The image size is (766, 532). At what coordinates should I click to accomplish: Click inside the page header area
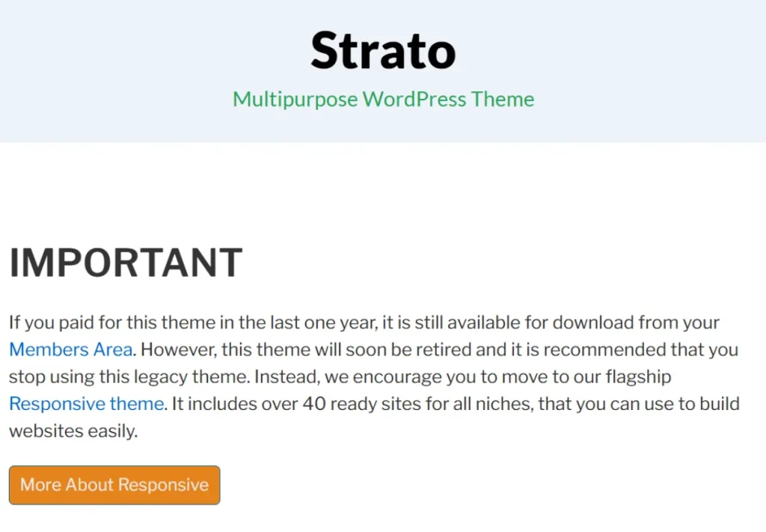tap(383, 71)
